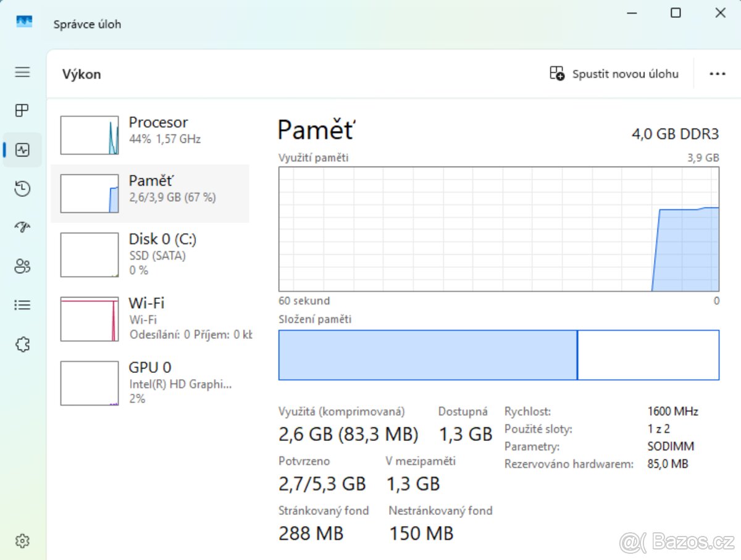Select Procesor in the performance list
Viewport: 741px width, 560px height.
[150, 135]
